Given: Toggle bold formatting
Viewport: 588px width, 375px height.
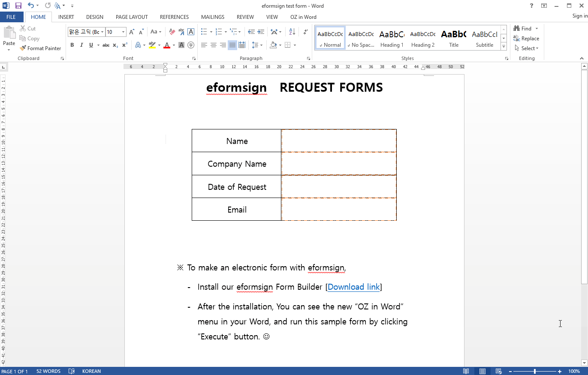Looking at the screenshot, I should 72,45.
